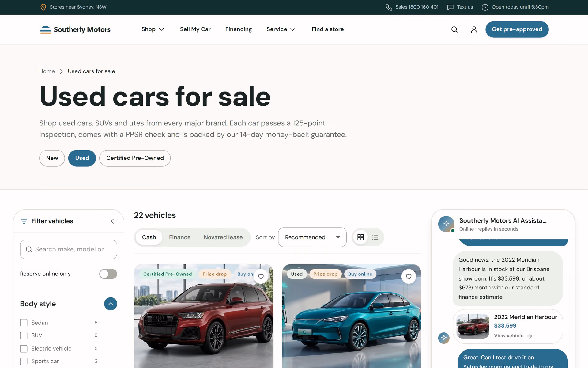The width and height of the screenshot is (588, 368).
Task: Click the Price drop badge on teal sedan
Action: point(325,274)
